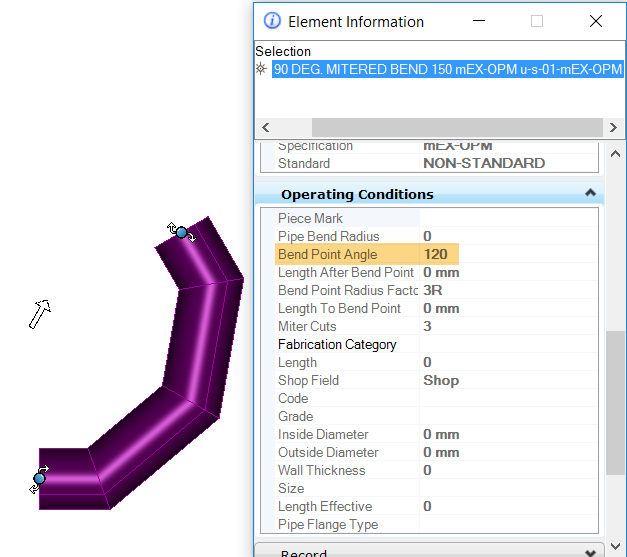Click the Standard value NON-STANDARD

484,163
